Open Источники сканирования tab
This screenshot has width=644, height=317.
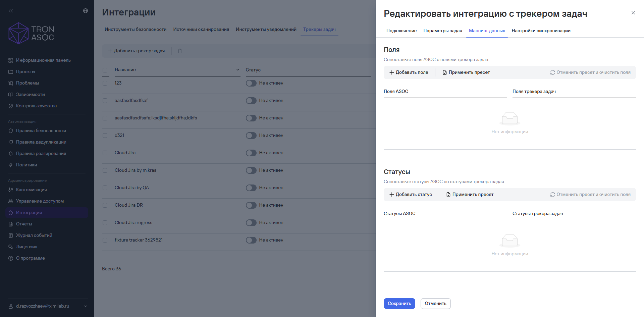(x=201, y=30)
